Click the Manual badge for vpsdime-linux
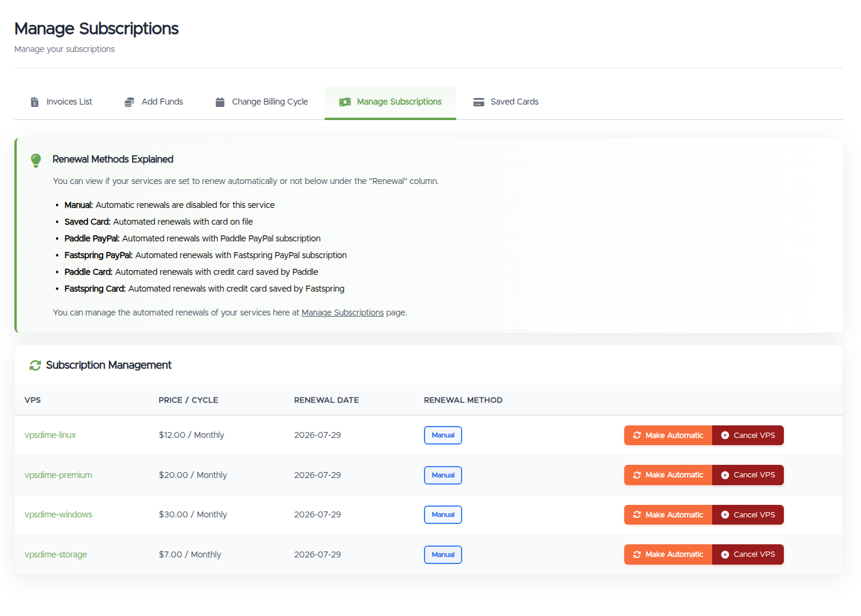This screenshot has height=616, width=861. 443,435
